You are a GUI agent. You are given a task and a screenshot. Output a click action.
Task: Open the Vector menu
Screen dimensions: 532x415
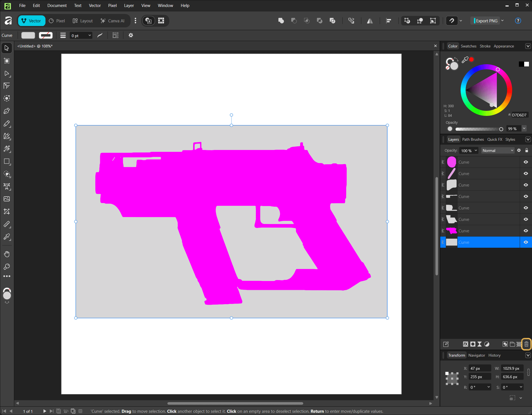(95, 6)
